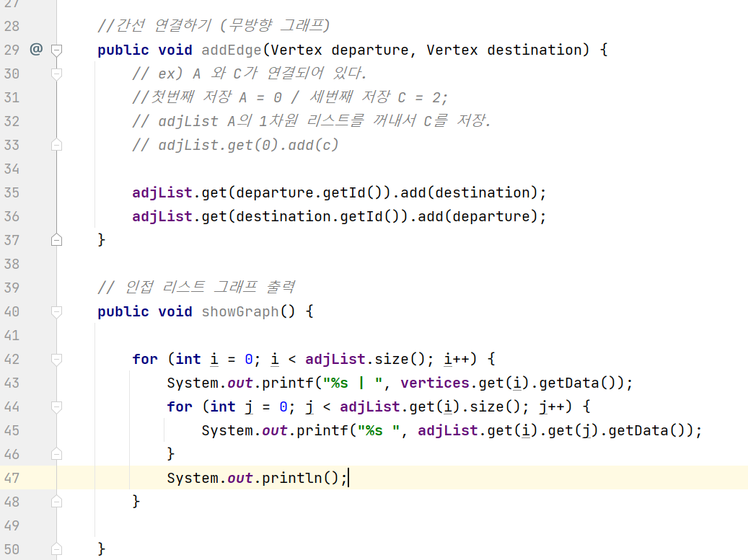The height and width of the screenshot is (560, 748).
Task: Click line number 28 in the gutter
Action: 12,26
